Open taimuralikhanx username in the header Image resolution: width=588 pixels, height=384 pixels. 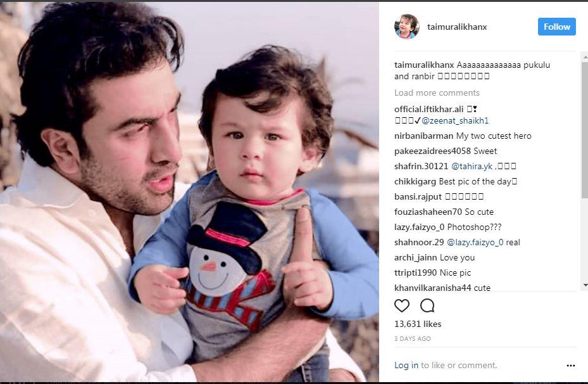point(457,27)
